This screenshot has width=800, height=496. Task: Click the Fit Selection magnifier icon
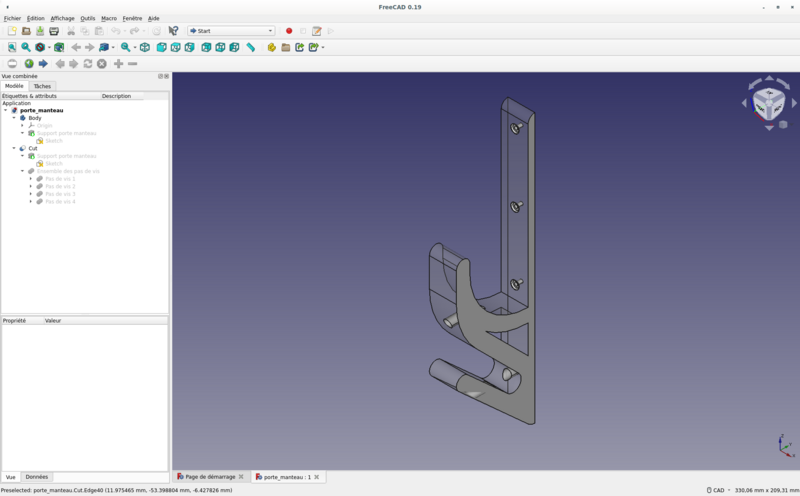[26, 47]
